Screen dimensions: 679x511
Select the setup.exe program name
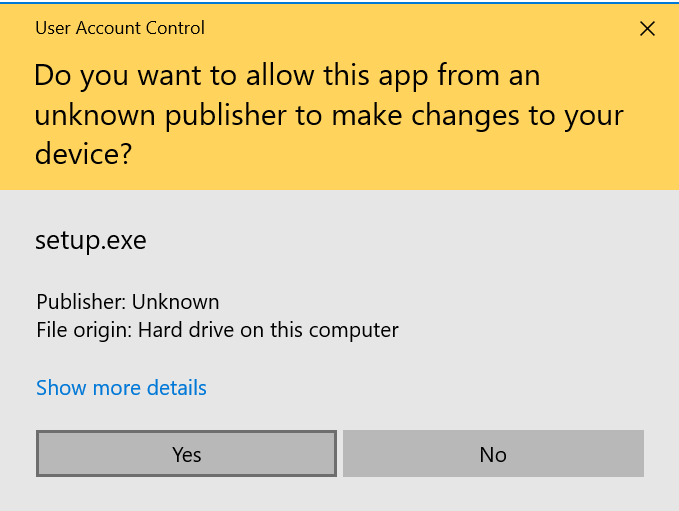[x=91, y=241]
